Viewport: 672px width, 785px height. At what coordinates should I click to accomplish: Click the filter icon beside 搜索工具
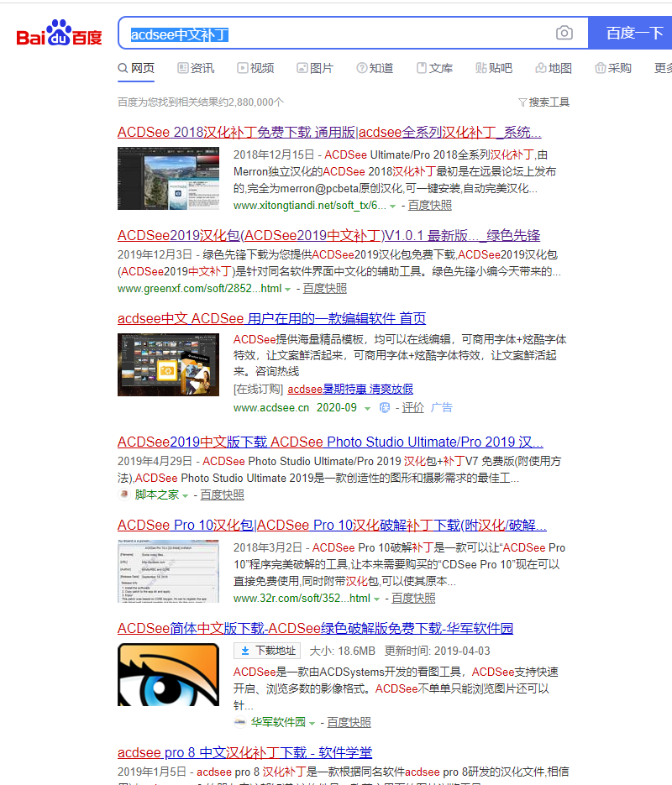point(522,102)
